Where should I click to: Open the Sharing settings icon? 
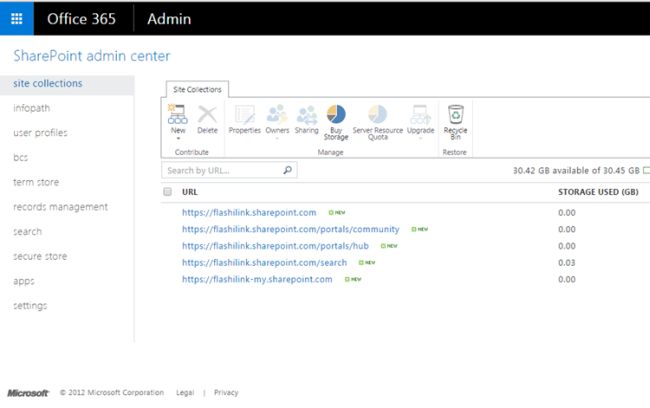pyautogui.click(x=307, y=115)
